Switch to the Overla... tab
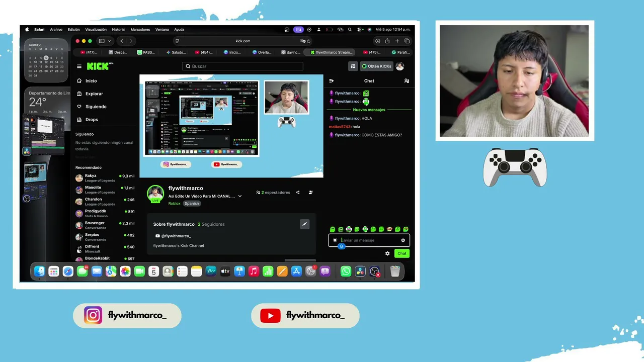This screenshot has width=644, height=362. coord(262,52)
